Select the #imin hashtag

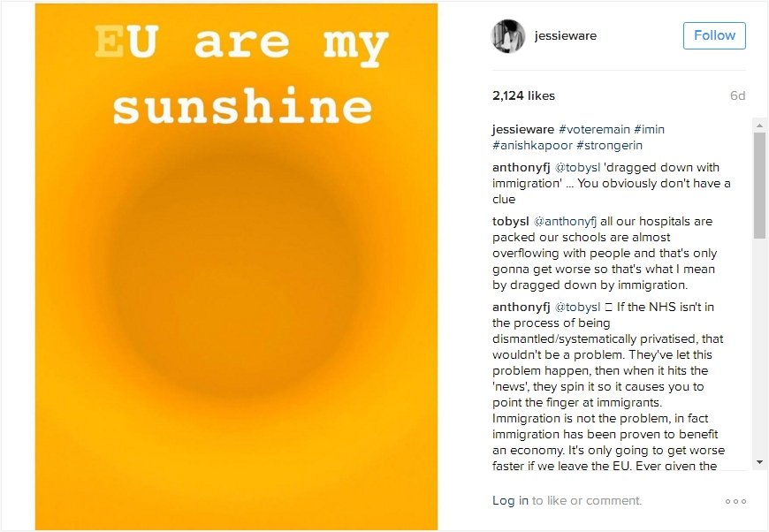point(649,130)
